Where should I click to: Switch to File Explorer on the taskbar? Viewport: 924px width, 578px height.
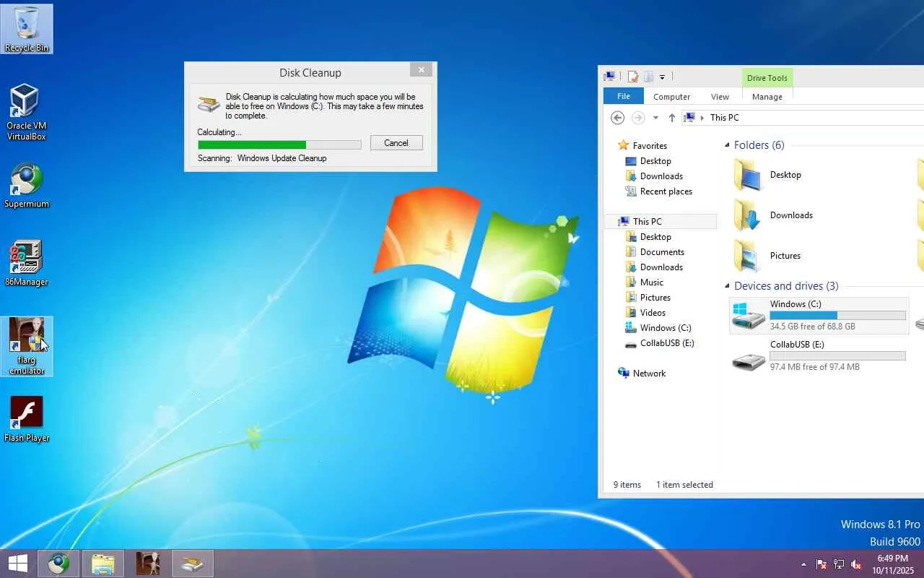(103, 563)
